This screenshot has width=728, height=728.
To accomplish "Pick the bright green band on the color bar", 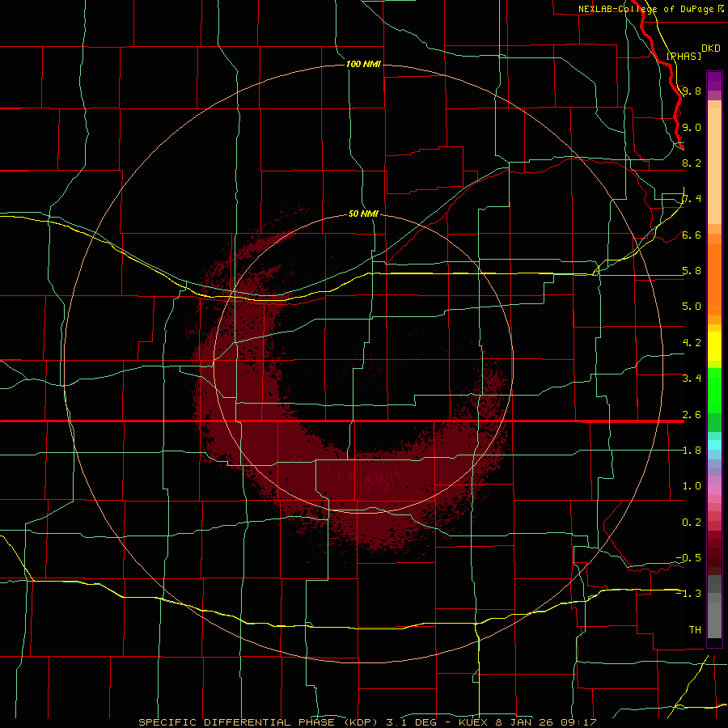I will pos(714,391).
